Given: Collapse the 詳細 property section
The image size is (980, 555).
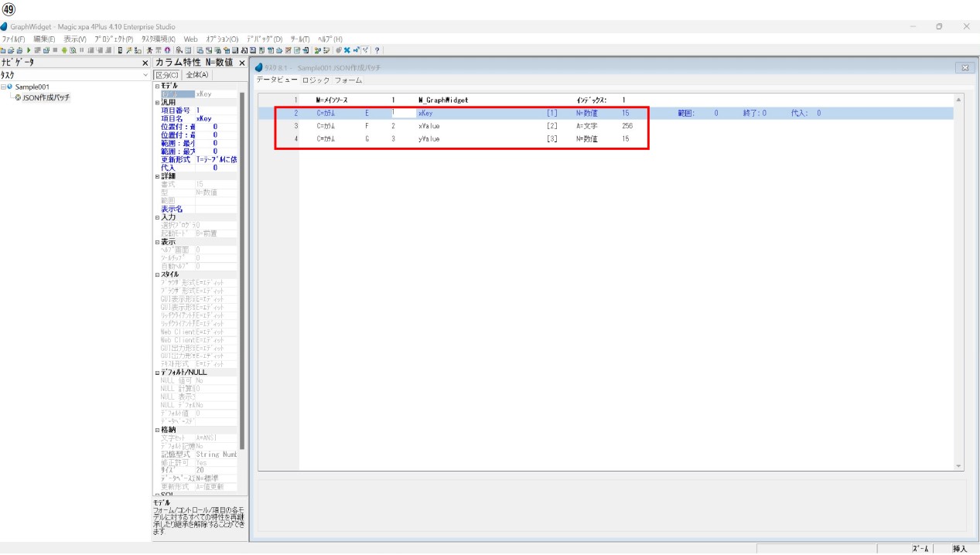Looking at the screenshot, I should (x=157, y=176).
